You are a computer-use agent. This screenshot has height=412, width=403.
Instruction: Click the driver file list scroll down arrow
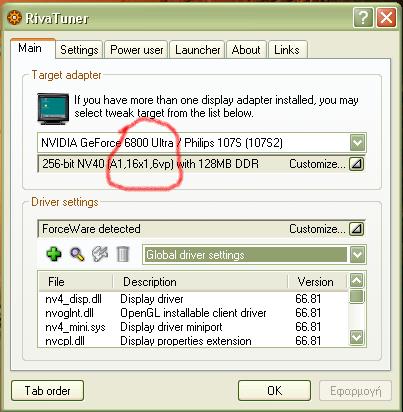point(356,337)
